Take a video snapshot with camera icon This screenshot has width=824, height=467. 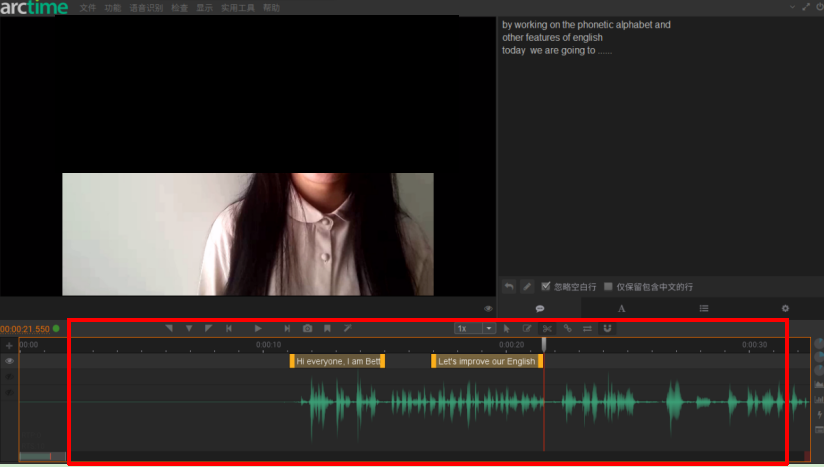307,328
